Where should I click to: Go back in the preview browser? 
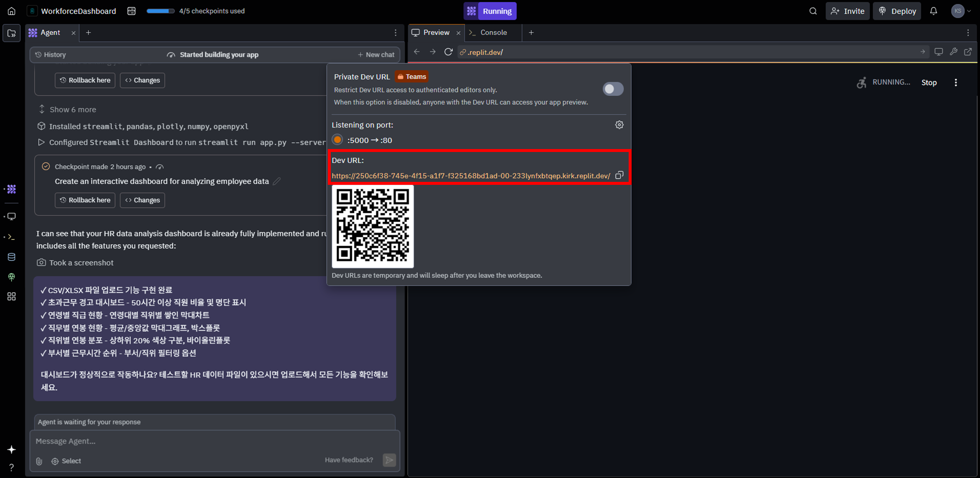(x=417, y=52)
